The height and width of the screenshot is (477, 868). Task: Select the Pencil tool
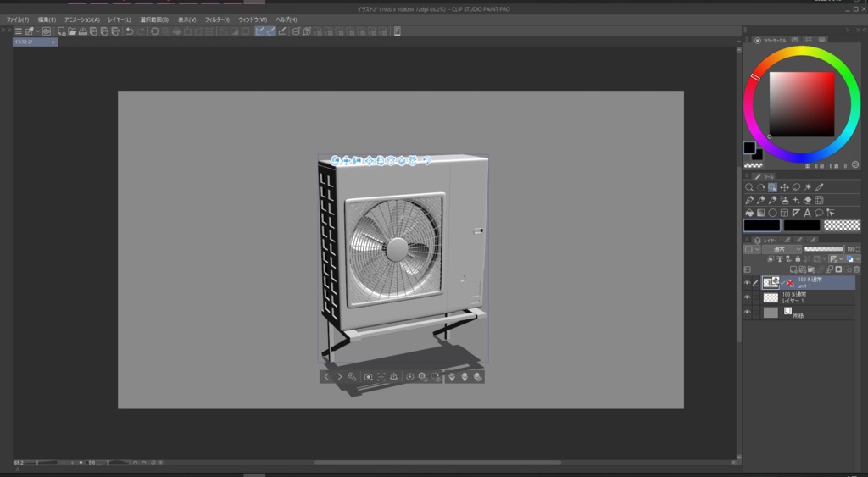pos(761,200)
